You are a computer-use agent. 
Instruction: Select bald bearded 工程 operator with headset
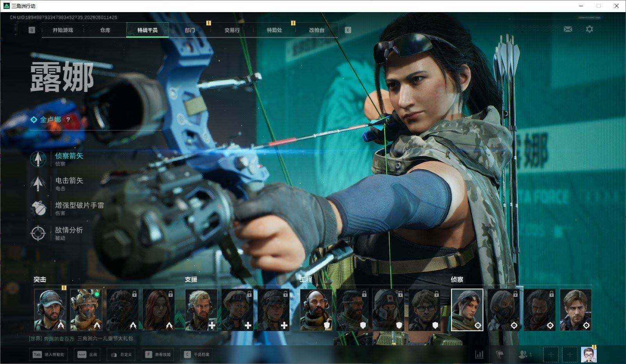point(316,310)
